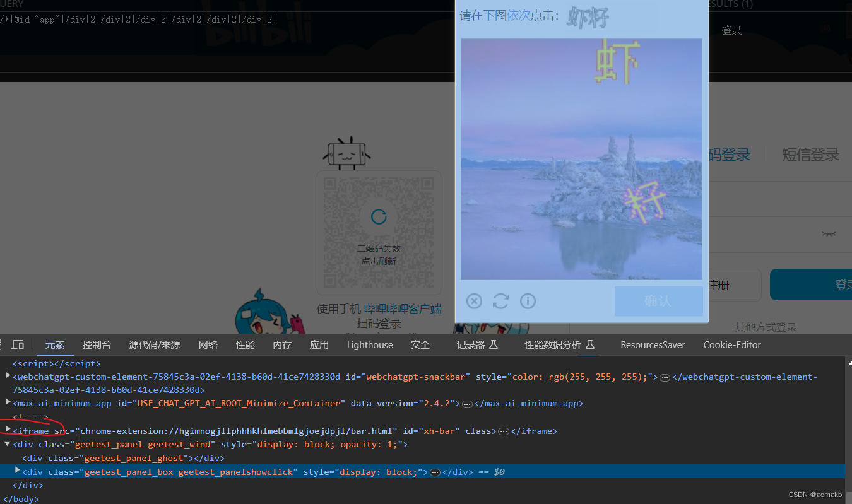Click the 确认 confirm button

(658, 301)
